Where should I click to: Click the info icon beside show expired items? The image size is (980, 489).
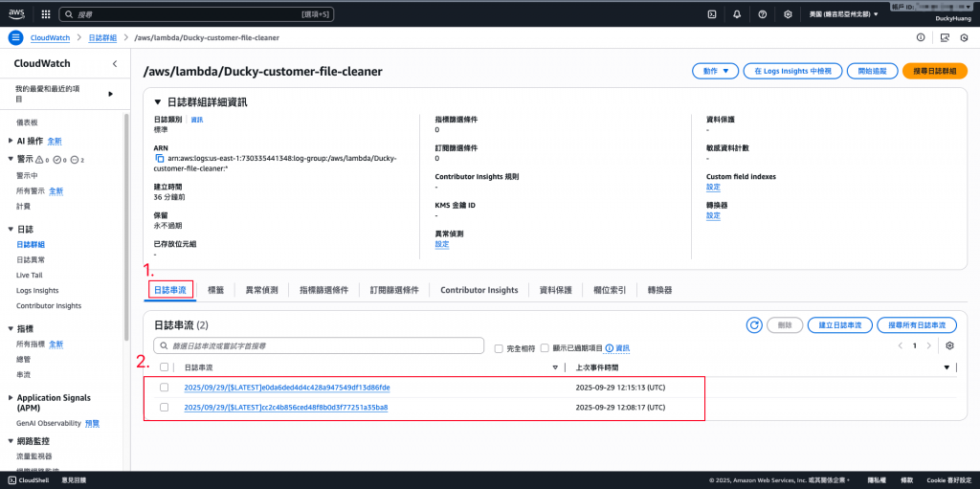pos(608,347)
